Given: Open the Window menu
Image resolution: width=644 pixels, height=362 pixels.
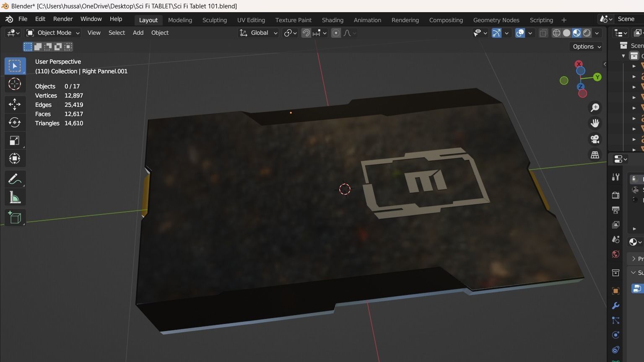Looking at the screenshot, I should click(x=91, y=19).
